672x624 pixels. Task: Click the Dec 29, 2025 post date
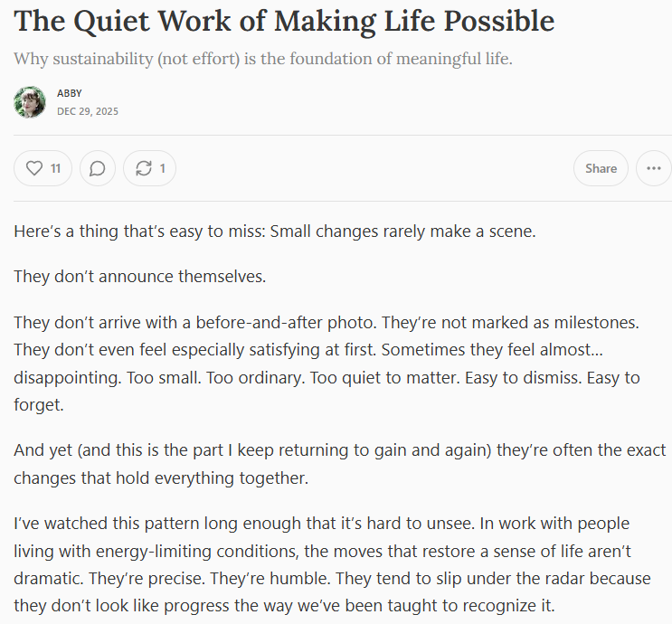(x=88, y=111)
